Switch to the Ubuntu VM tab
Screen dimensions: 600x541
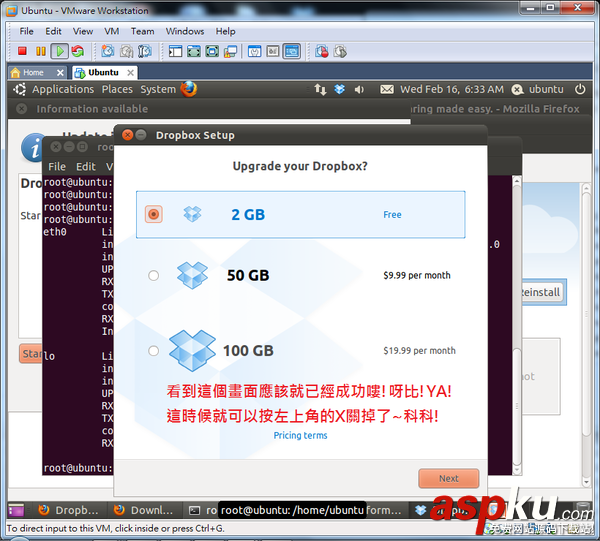pyautogui.click(x=103, y=72)
